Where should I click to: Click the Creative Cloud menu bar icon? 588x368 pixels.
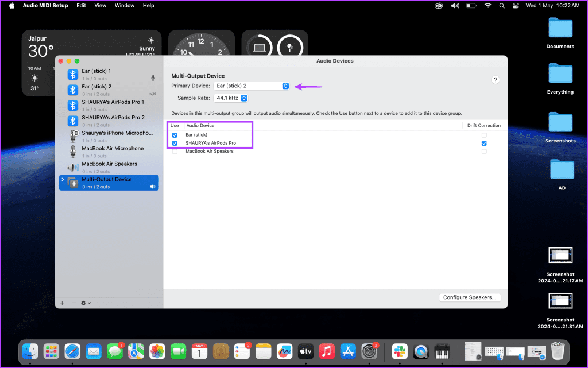(x=438, y=6)
